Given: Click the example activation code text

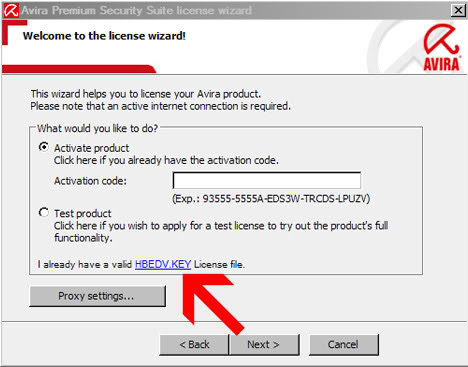Looking at the screenshot, I should (x=271, y=199).
